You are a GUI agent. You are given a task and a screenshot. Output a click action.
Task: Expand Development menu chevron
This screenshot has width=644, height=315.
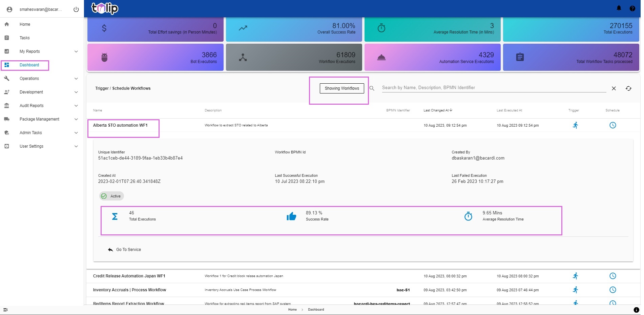(x=76, y=92)
